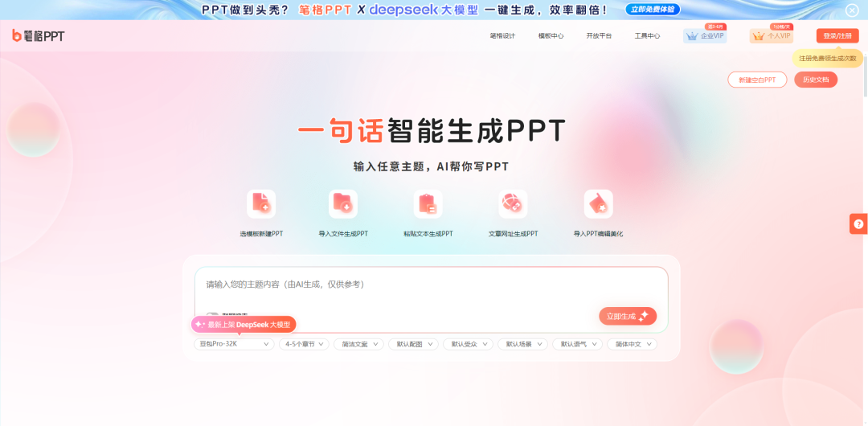Viewport: 868px width, 426px height.
Task: Click the 个人VIP crown badge
Action: [772, 36]
